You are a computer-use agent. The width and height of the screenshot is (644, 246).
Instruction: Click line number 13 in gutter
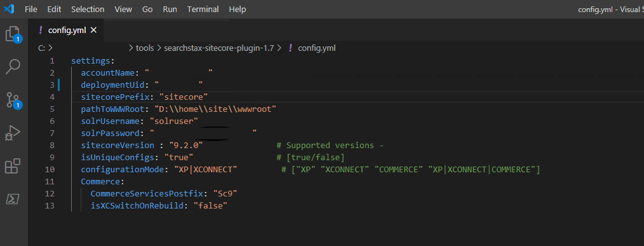(x=50, y=206)
